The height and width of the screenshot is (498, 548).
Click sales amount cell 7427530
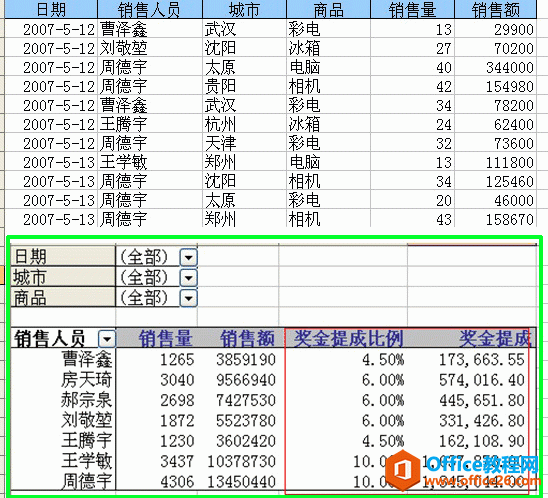(246, 400)
